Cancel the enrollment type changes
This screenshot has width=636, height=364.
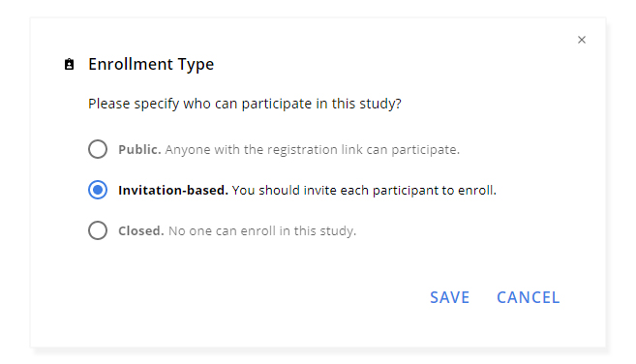tap(529, 297)
